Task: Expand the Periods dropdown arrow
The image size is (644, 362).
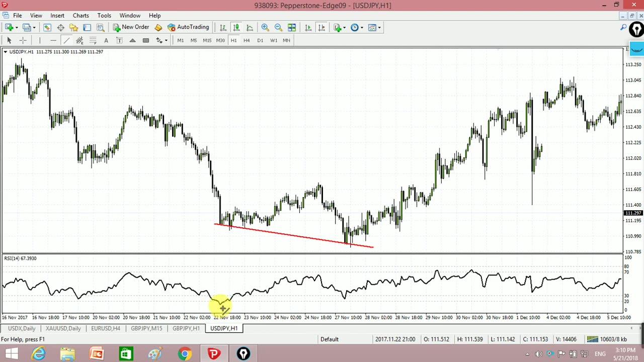Action: [362, 27]
